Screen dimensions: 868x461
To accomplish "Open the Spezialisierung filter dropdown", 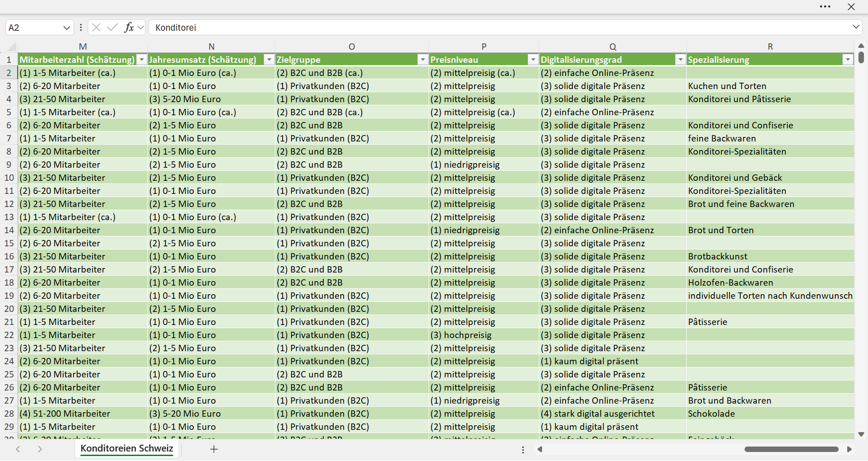I will pyautogui.click(x=848, y=60).
